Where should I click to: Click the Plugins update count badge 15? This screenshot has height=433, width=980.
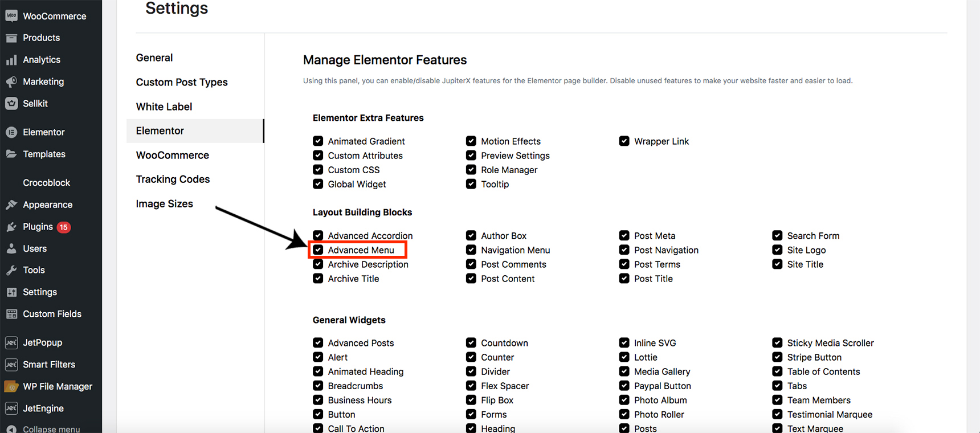[x=64, y=227]
